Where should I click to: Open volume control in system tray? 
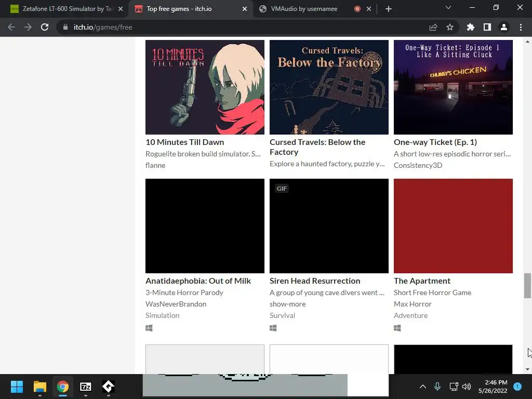click(467, 387)
